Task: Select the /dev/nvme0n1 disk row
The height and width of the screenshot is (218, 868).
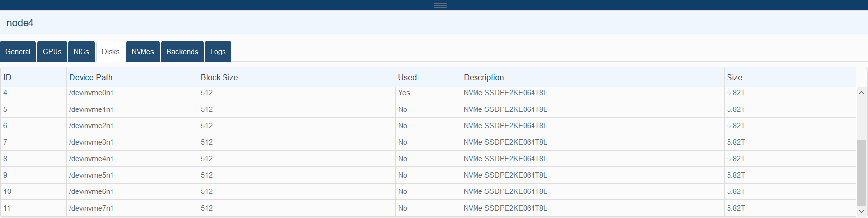Action: pyautogui.click(x=428, y=93)
